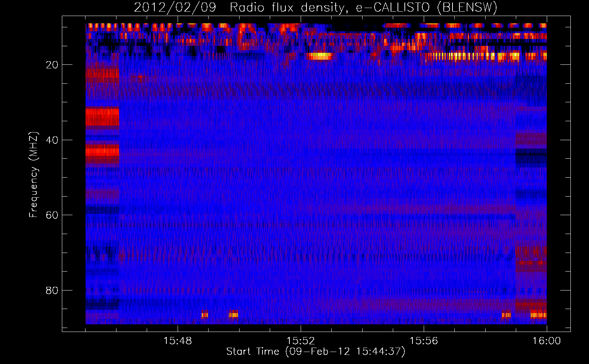
Task: Click the 16:00 time tick label
Action: [547, 341]
